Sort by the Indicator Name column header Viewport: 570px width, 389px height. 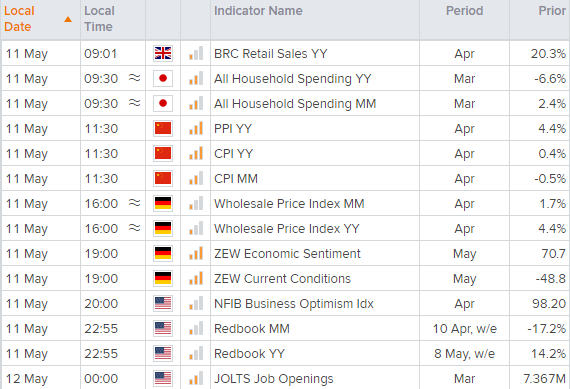tap(258, 11)
